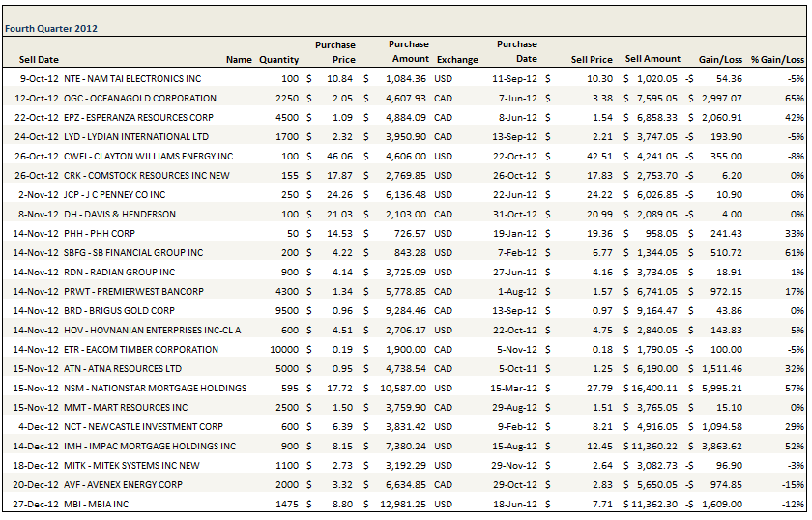Click the Exchange column header
The width and height of the screenshot is (812, 520).
[457, 59]
